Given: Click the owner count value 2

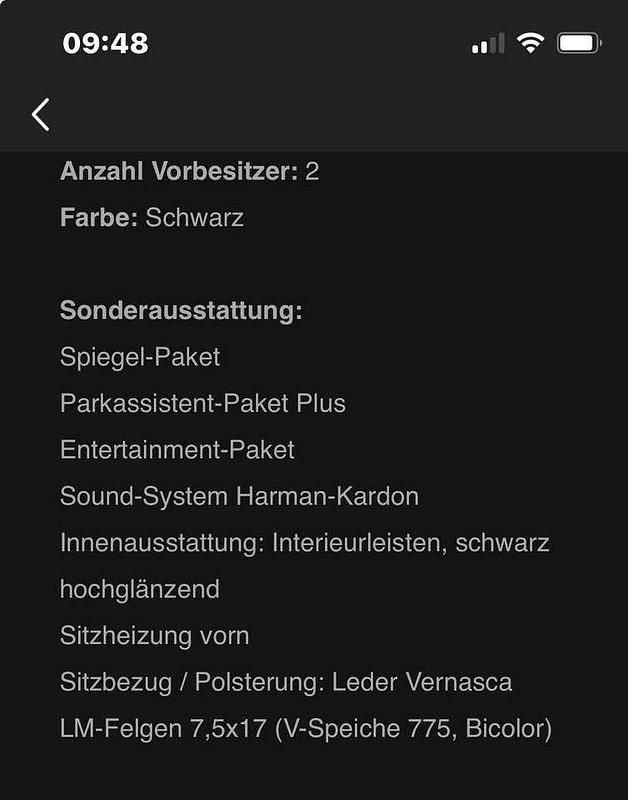Looking at the screenshot, I should (x=312, y=171).
